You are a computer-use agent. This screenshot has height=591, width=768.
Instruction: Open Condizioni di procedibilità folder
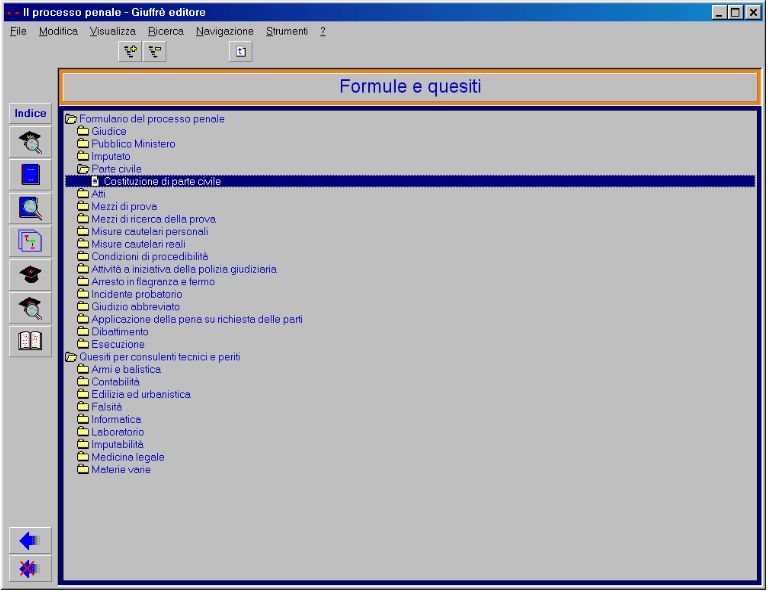143,257
